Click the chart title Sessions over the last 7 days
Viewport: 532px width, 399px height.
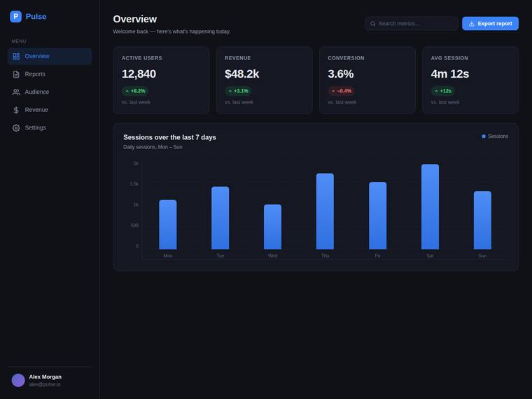point(169,137)
